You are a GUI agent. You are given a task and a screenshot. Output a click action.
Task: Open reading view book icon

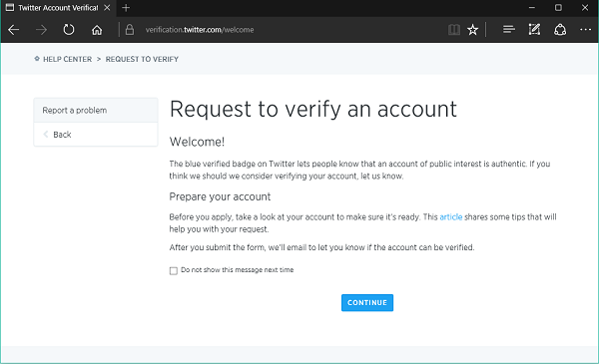pyautogui.click(x=454, y=30)
